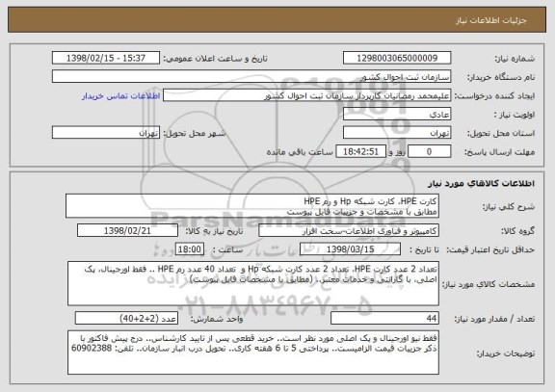Click the شهر محل تحویل field تهران
Image resolution: width=555 pixels, height=392 pixels.
(106, 133)
